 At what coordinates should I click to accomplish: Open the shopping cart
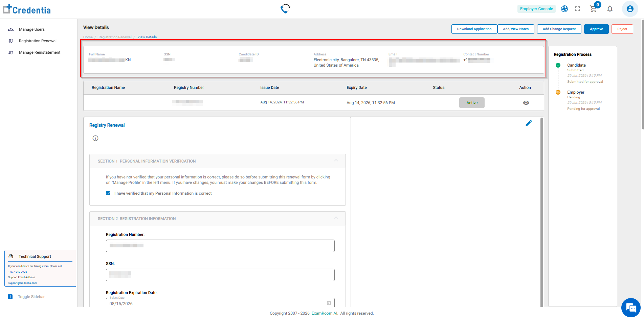593,9
